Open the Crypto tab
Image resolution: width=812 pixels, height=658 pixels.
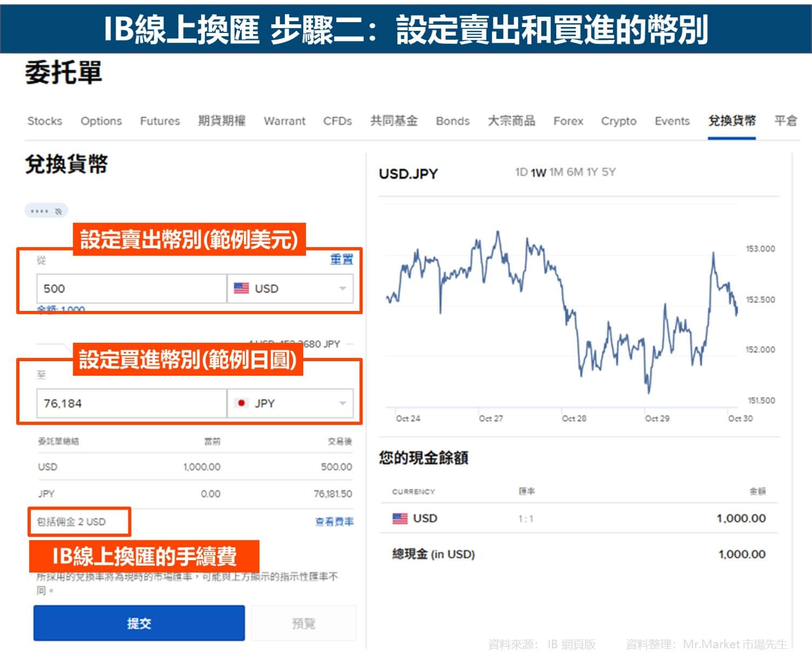pyautogui.click(x=618, y=121)
